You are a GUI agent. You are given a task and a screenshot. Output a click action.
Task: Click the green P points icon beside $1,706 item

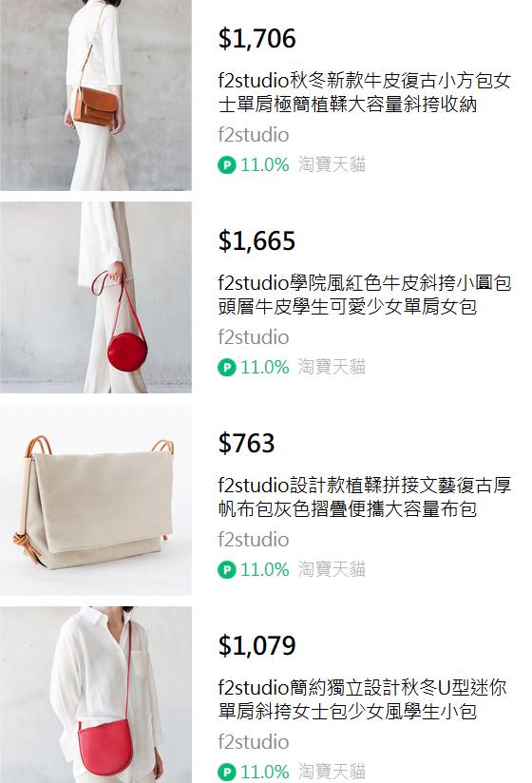tap(226, 164)
